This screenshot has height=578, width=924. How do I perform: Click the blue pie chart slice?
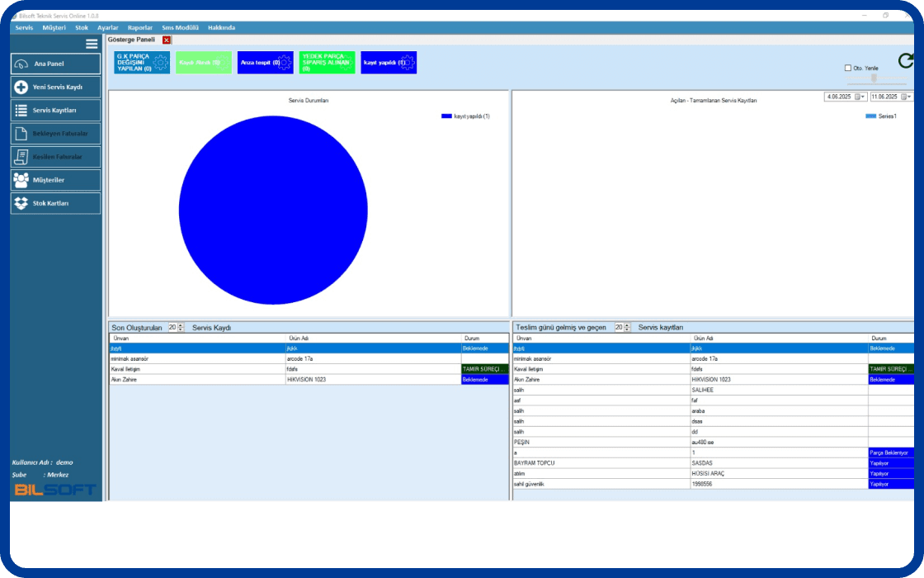(x=273, y=210)
